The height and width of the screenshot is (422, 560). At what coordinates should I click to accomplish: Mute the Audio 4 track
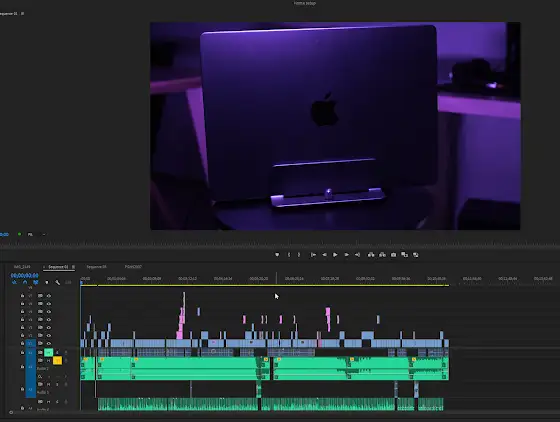coord(49,402)
